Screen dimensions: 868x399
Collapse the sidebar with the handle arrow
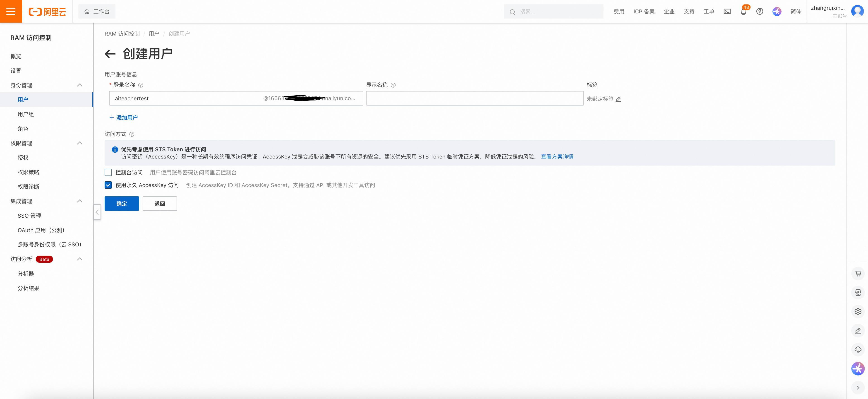point(97,212)
